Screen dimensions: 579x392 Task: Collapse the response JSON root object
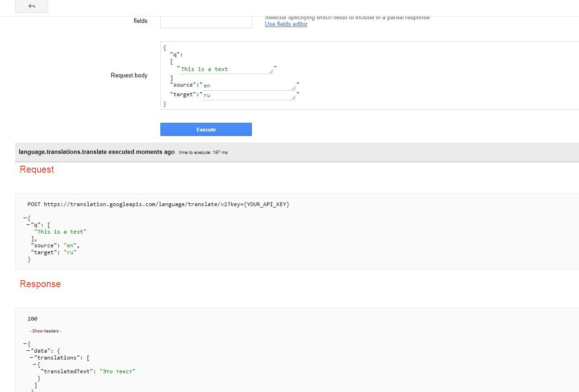point(25,344)
